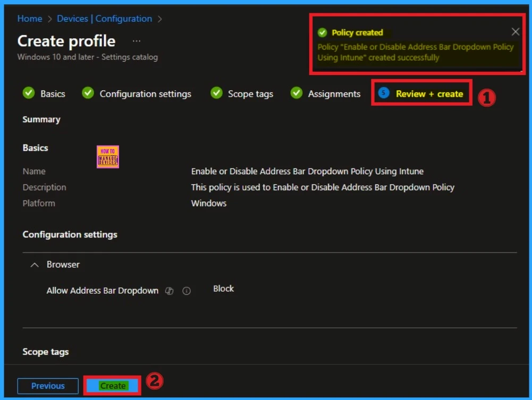This screenshot has height=400, width=532.
Task: Click the Summary heading
Action: click(x=41, y=120)
